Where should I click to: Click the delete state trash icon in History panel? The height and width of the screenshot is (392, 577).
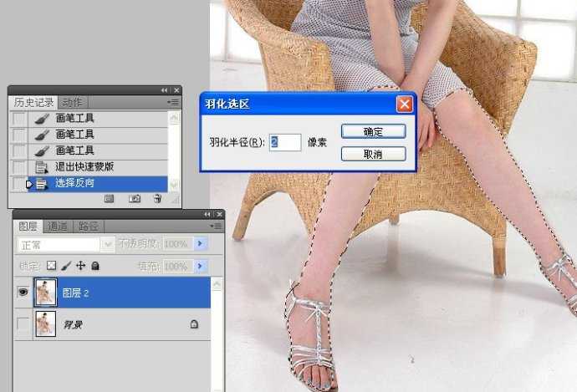coord(157,199)
